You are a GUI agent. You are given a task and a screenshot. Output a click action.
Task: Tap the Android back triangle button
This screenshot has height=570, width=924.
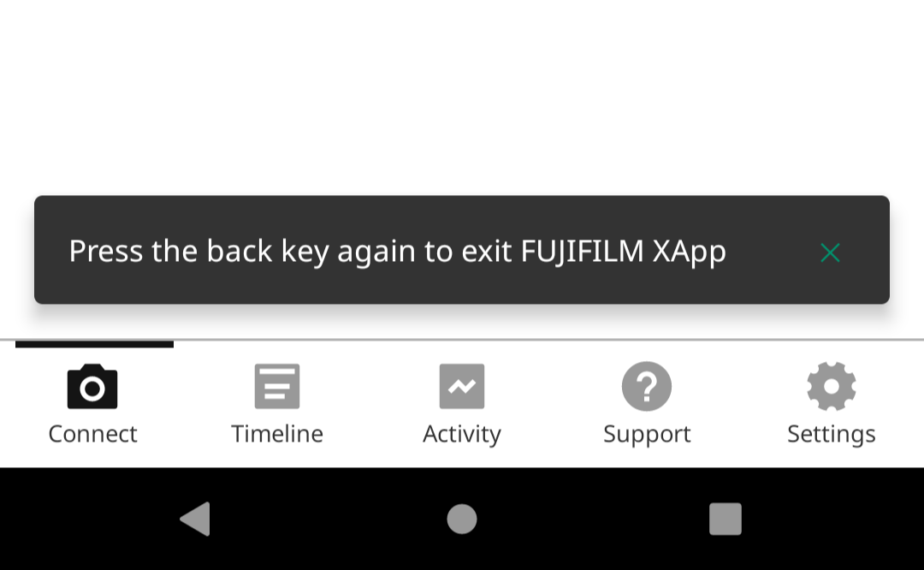tap(196, 519)
